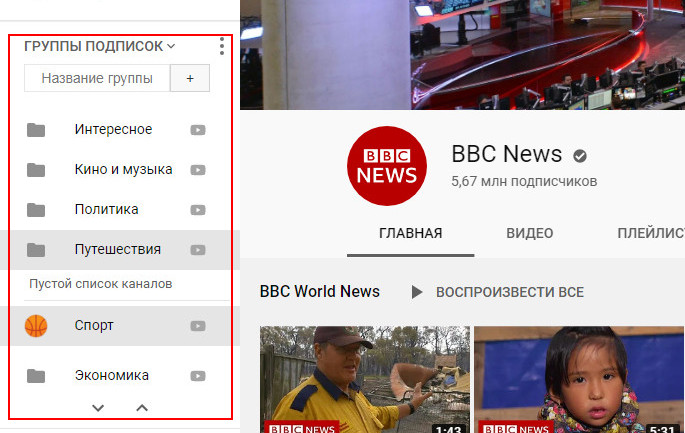The width and height of the screenshot is (685, 433).
Task: Click the 5,67 млн подписчиков text
Action: pos(524,181)
